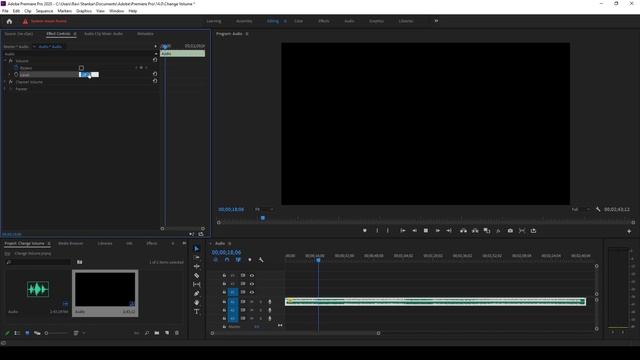Select the Selection tool in tools panel

point(196,249)
